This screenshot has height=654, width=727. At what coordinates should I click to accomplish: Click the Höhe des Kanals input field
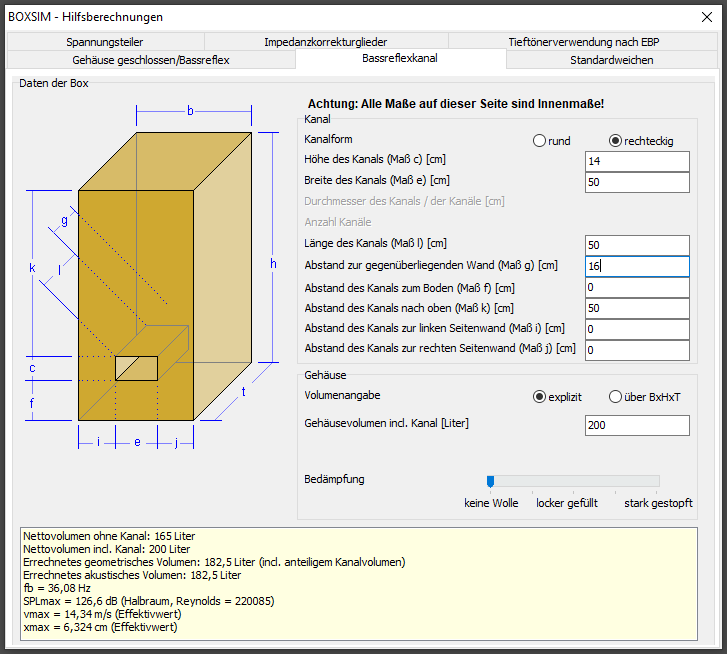click(637, 162)
